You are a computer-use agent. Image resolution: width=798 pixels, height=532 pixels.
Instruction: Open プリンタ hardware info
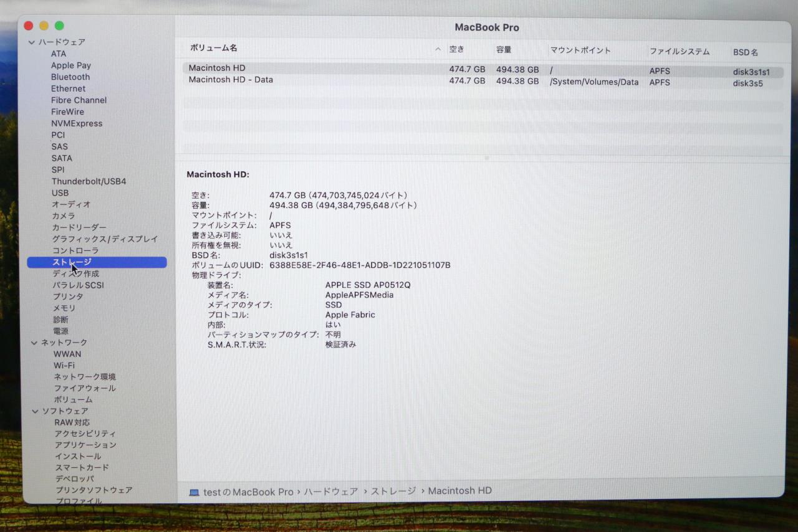tap(68, 297)
